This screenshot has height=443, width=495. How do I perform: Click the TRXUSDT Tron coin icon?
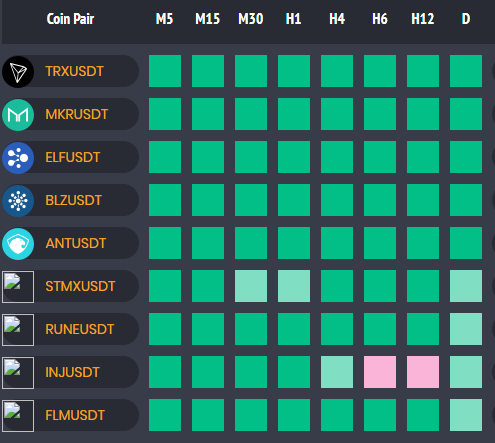tap(18, 72)
